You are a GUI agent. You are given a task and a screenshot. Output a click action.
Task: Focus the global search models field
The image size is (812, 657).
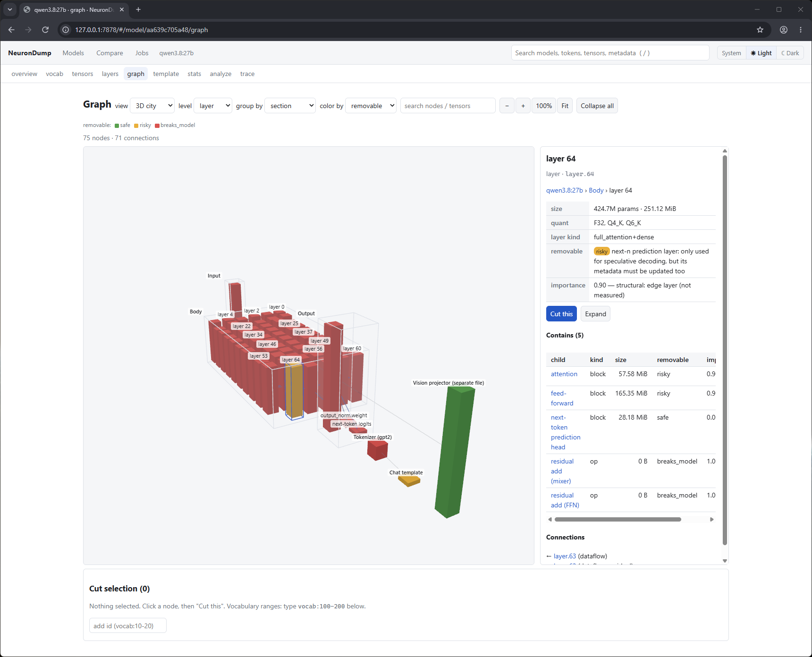point(610,53)
